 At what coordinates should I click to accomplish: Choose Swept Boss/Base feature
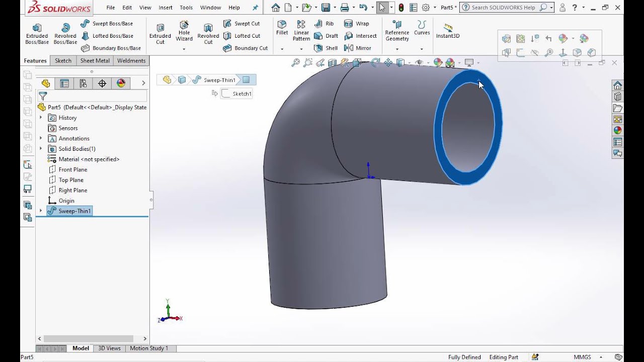107,24
